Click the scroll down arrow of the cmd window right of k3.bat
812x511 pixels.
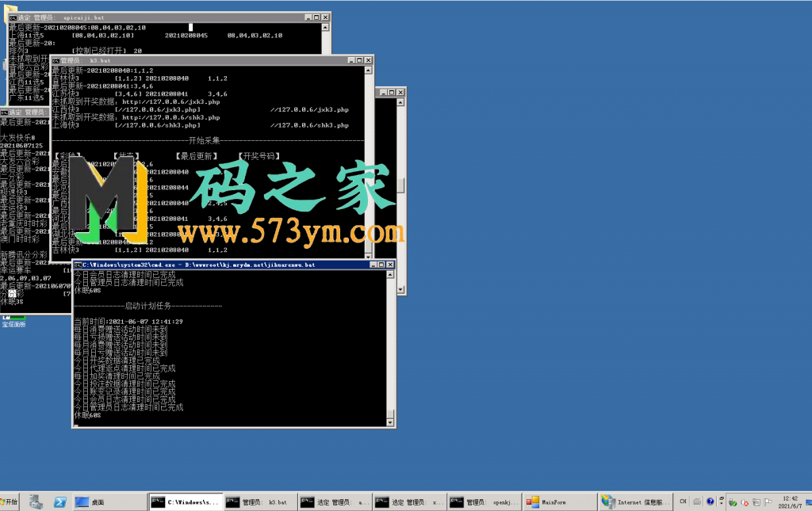pos(400,290)
